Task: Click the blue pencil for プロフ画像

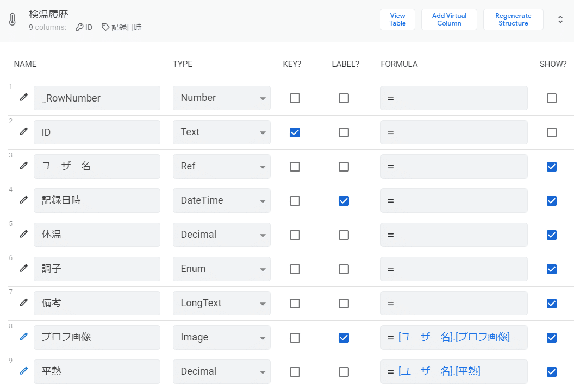Action: 23,337
